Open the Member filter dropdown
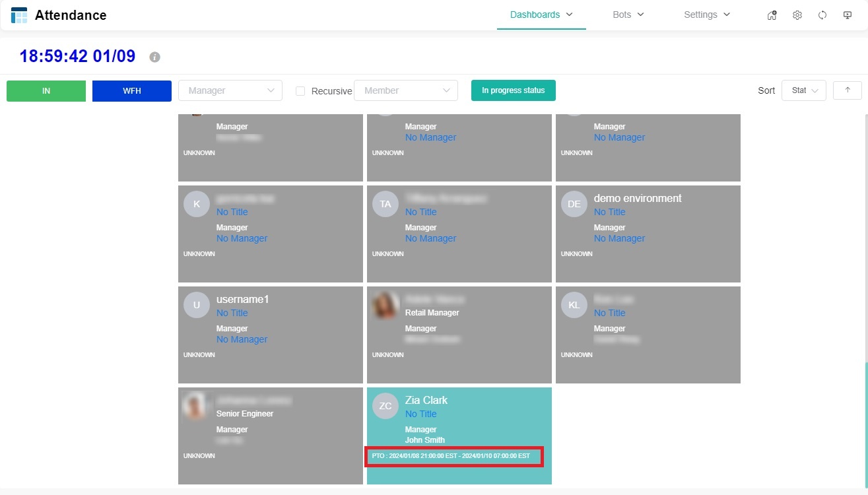 [406, 90]
